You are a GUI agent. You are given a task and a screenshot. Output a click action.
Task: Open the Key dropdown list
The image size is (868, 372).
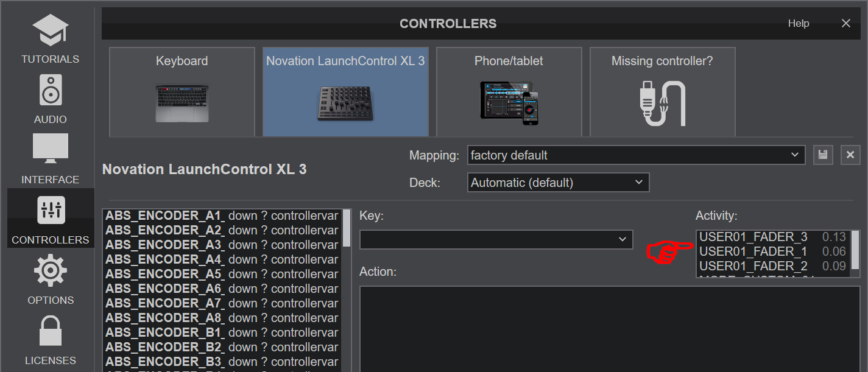tap(496, 239)
